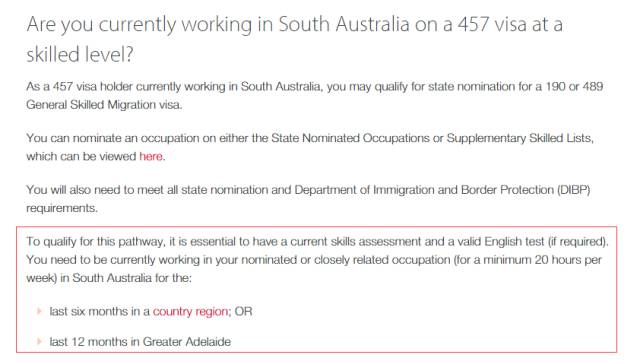Open the red 'here' link

coord(151,156)
